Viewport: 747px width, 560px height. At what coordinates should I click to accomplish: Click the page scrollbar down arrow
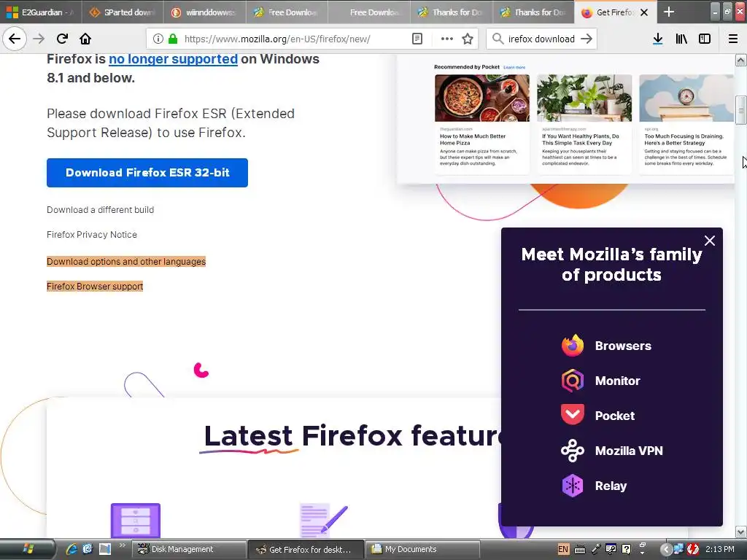(x=740, y=532)
